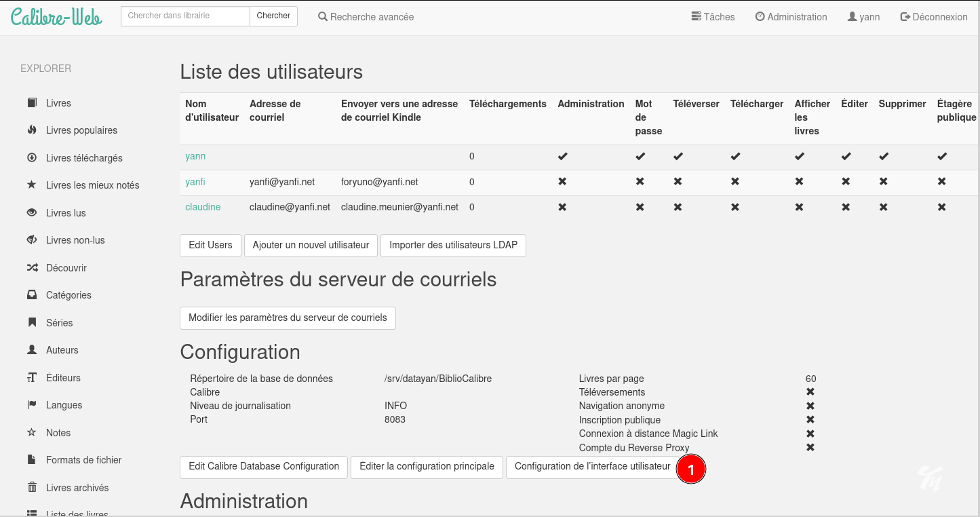Click Ajouter un nouvel utilisateur button

point(311,245)
